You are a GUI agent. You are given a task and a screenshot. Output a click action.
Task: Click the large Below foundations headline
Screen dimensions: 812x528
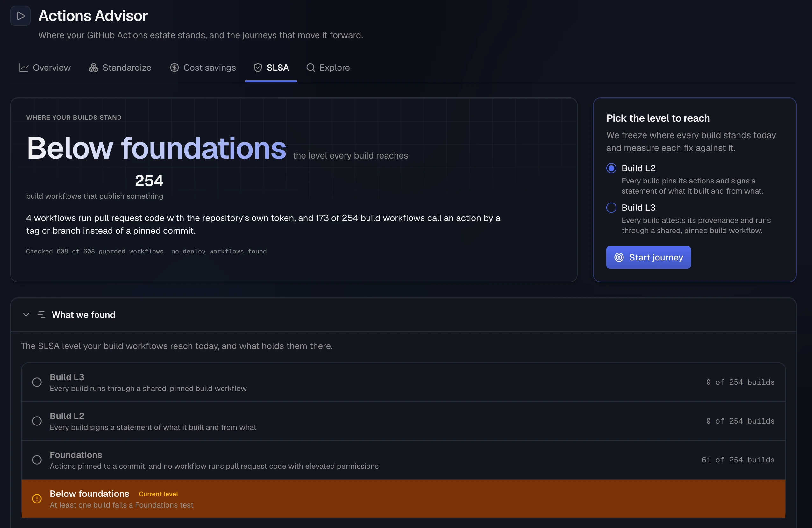pyautogui.click(x=157, y=148)
